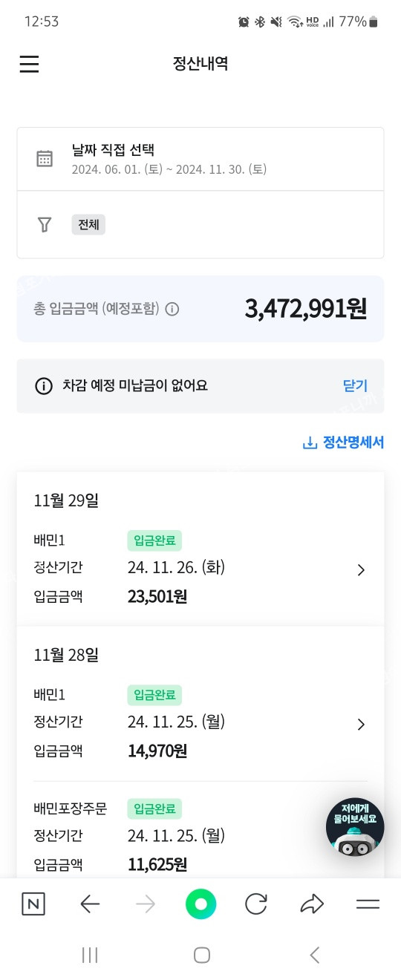Tap the Naver N home icon
401x980 pixels.
click(x=33, y=904)
